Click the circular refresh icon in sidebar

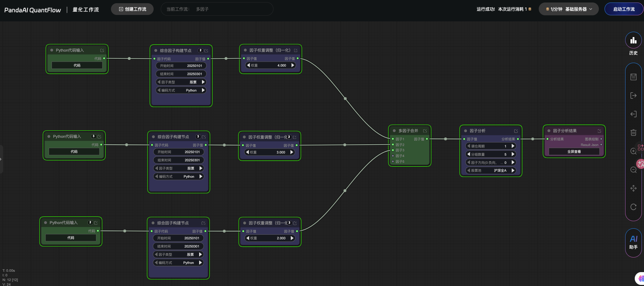633,207
